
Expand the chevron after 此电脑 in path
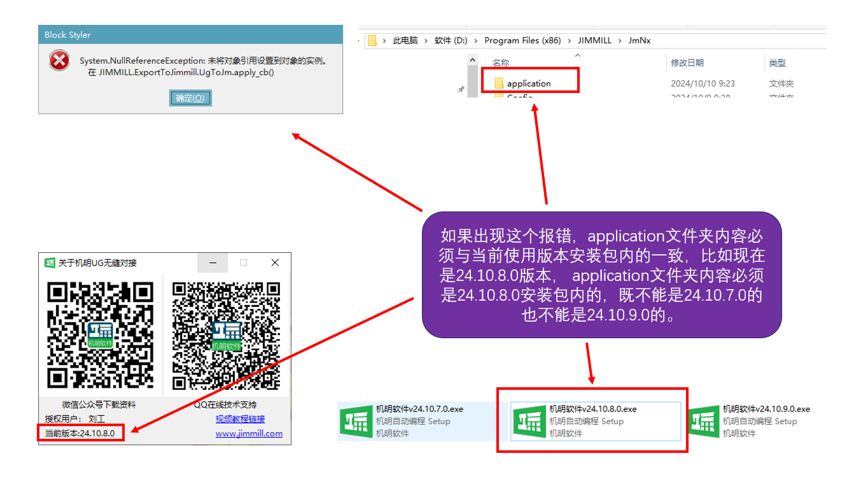[x=426, y=40]
